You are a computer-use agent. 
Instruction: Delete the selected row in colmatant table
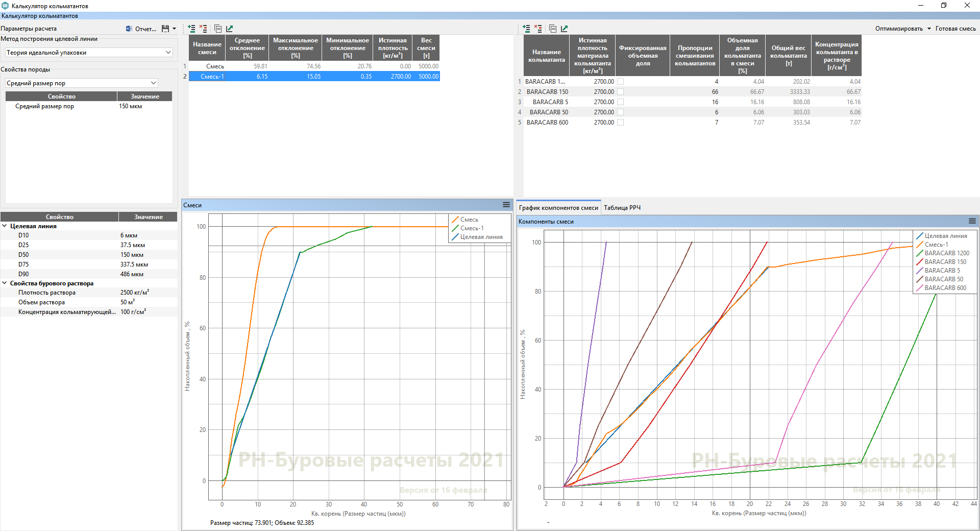538,29
